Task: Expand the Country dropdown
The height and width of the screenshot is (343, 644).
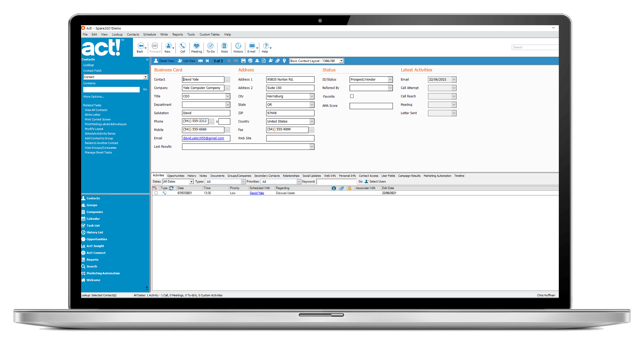Action: click(312, 121)
